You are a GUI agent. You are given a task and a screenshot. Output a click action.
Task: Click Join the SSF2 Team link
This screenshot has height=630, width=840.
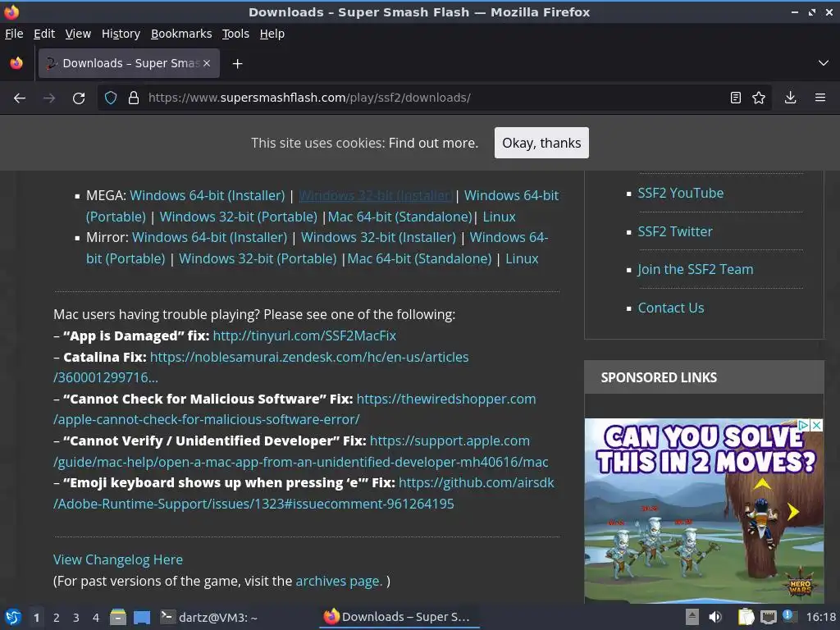(696, 269)
